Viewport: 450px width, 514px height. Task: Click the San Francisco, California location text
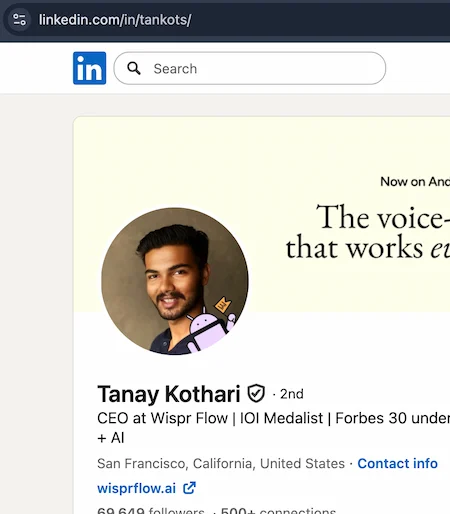(x=221, y=463)
